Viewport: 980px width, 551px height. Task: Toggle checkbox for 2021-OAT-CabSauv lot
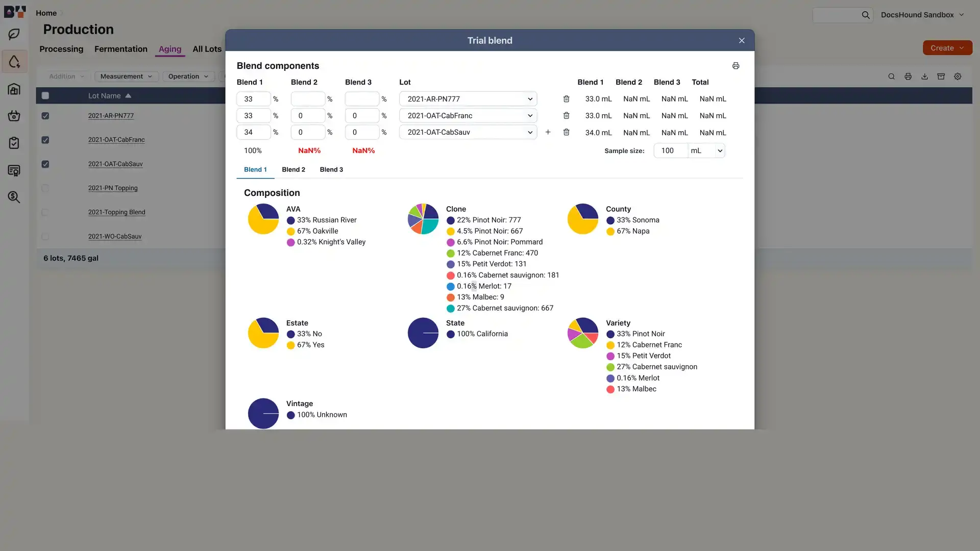pos(44,164)
